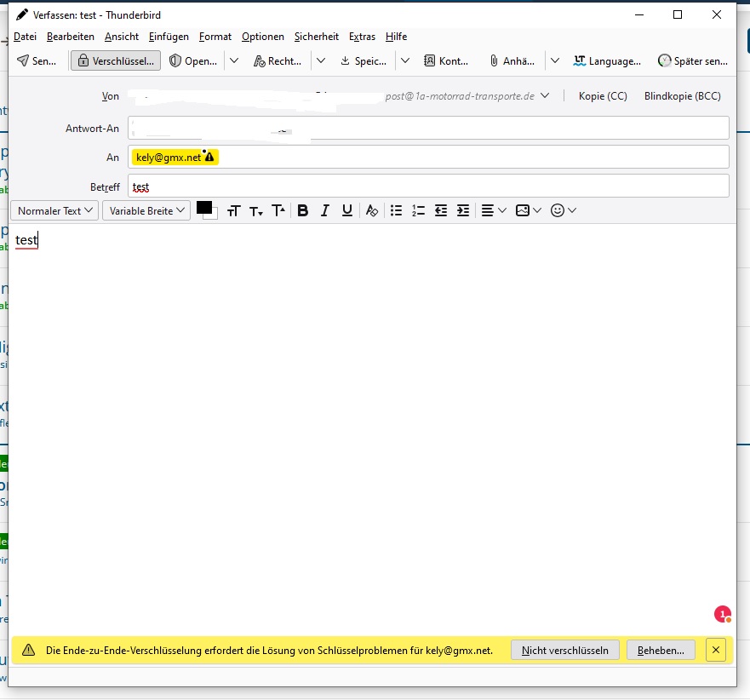
Task: Open the Einfügen menu
Action: pyautogui.click(x=169, y=37)
